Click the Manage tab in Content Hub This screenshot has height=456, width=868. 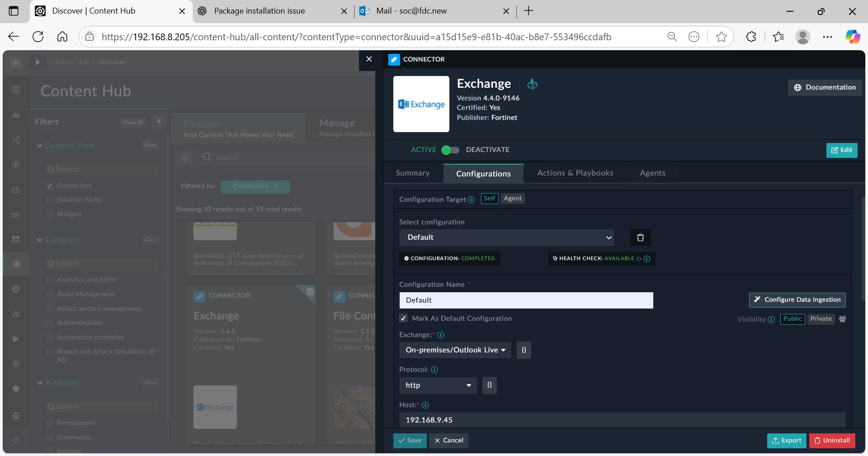[342, 129]
